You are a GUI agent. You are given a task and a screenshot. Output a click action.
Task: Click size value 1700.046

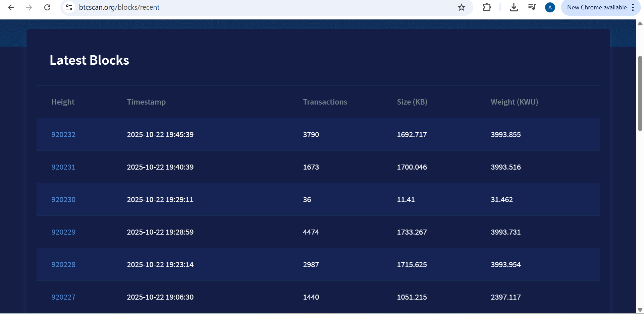[x=412, y=167]
